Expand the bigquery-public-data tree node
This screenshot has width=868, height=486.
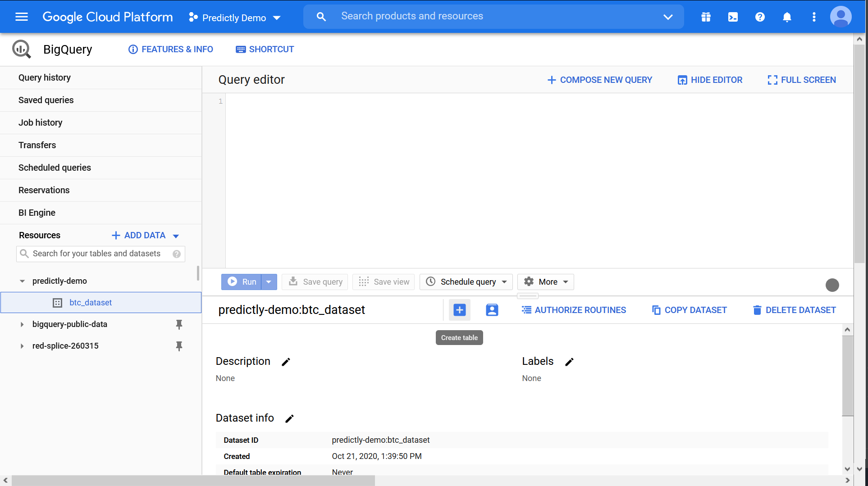click(22, 324)
